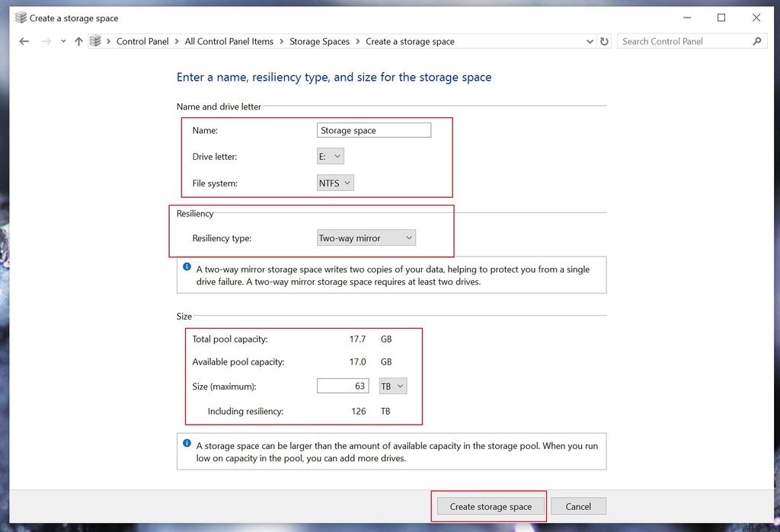Click the Cancel button

tap(578, 506)
